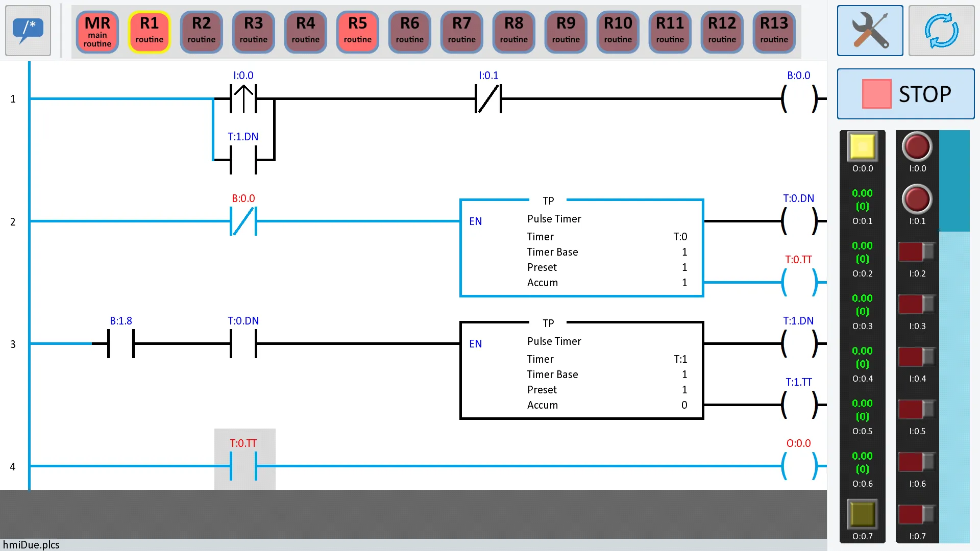Image resolution: width=980 pixels, height=551 pixels.
Task: Select the O:0.0 output coil on rung 4
Action: (x=798, y=466)
